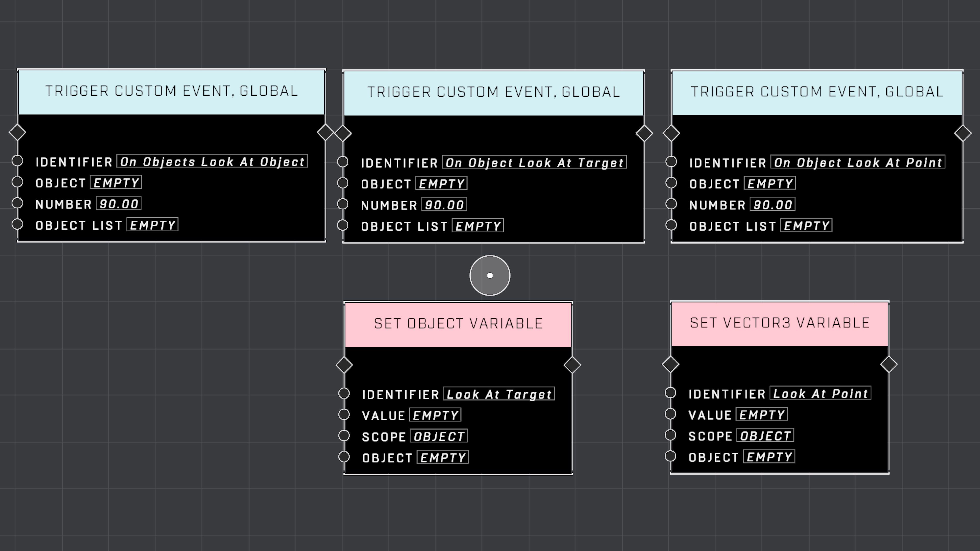Image resolution: width=980 pixels, height=551 pixels.
Task: Open Scope OBJECT selector on Set Vector3 Variable node
Action: (x=765, y=435)
